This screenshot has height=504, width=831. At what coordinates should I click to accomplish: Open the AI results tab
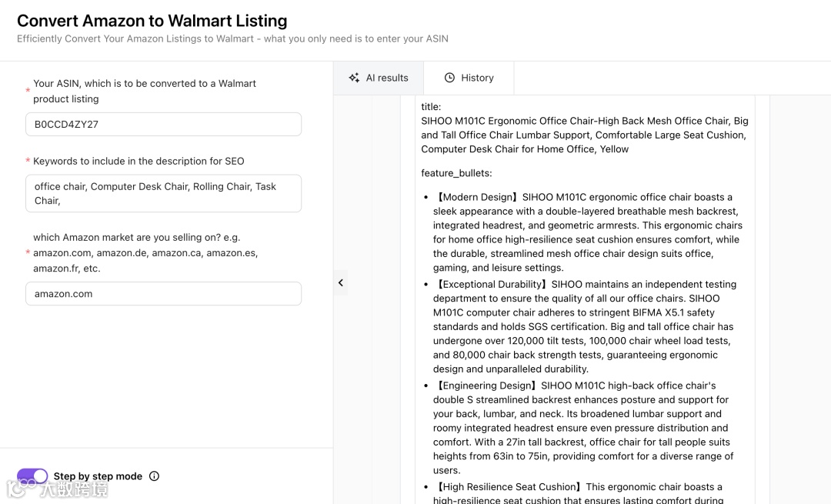click(x=378, y=78)
